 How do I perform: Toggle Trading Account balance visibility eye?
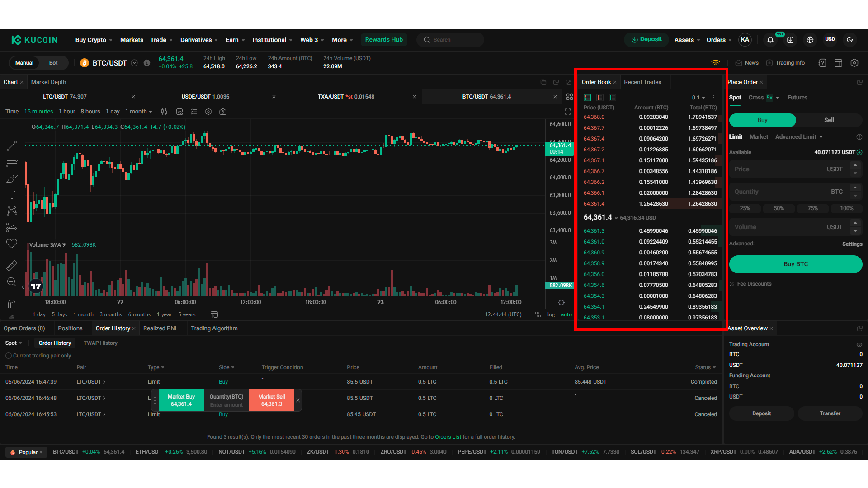tap(859, 345)
